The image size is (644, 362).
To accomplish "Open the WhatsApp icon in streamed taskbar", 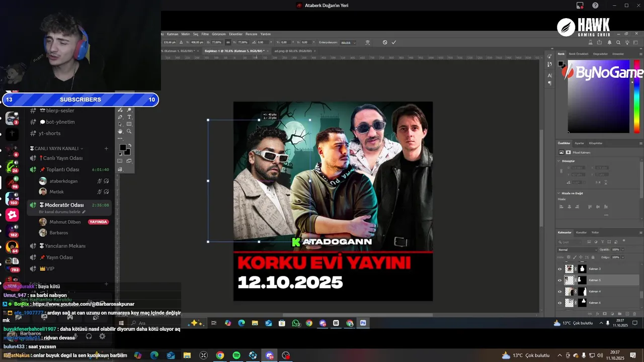I will (x=295, y=323).
